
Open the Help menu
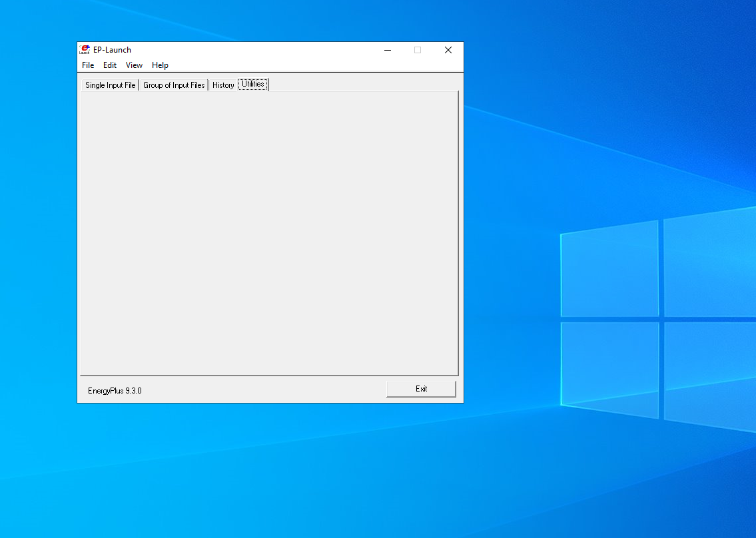[160, 65]
